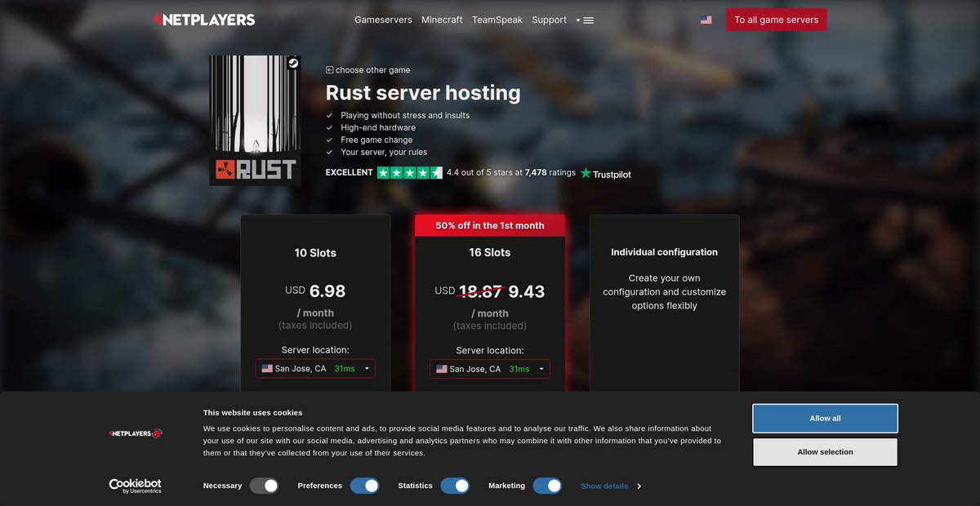Click the US flag language selector
980x506 pixels.
click(x=706, y=20)
